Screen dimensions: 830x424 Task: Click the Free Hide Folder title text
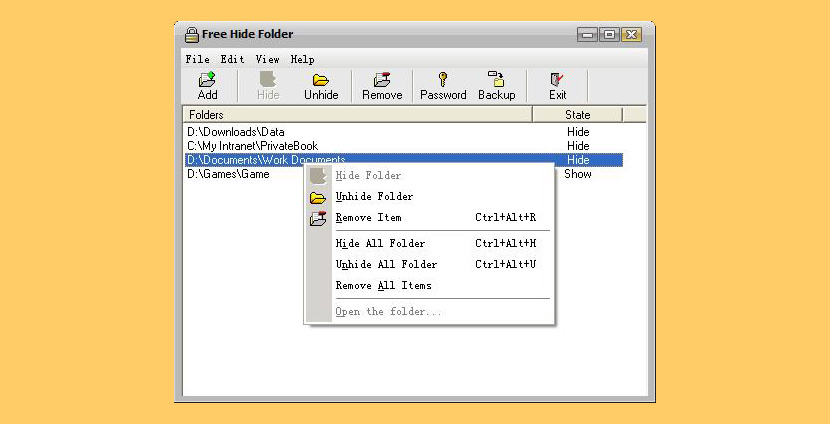247,34
